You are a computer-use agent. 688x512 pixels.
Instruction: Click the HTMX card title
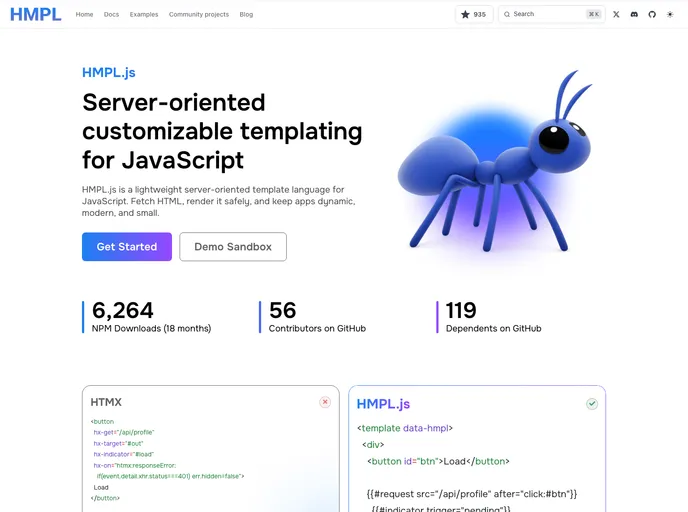point(106,402)
